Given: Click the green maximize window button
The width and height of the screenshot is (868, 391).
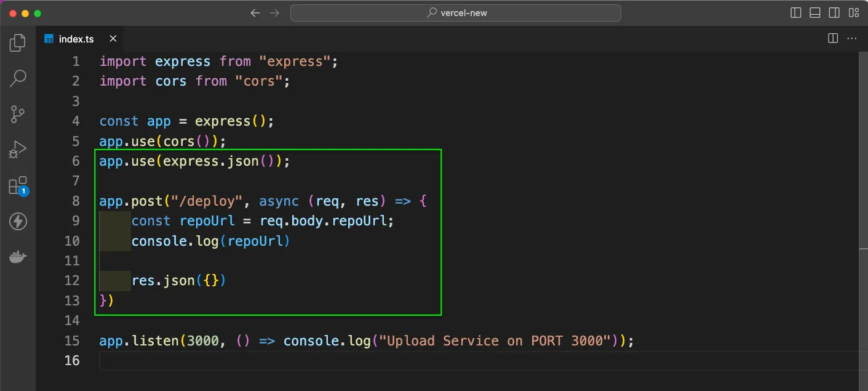Looking at the screenshot, I should click(x=37, y=13).
